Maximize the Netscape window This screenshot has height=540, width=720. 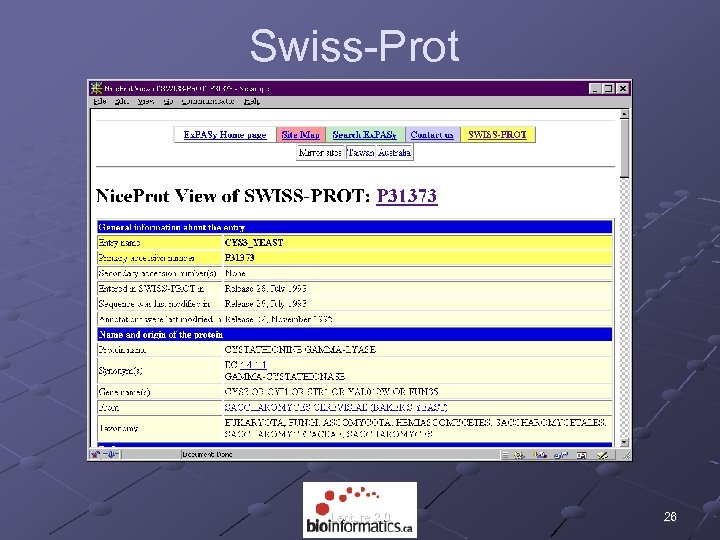click(x=608, y=89)
